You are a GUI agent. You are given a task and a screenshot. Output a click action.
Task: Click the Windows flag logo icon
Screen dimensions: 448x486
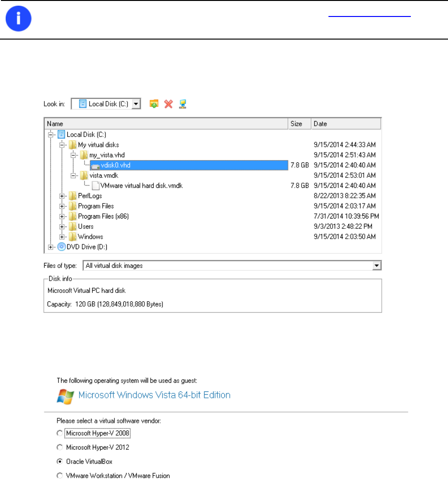pos(65,397)
